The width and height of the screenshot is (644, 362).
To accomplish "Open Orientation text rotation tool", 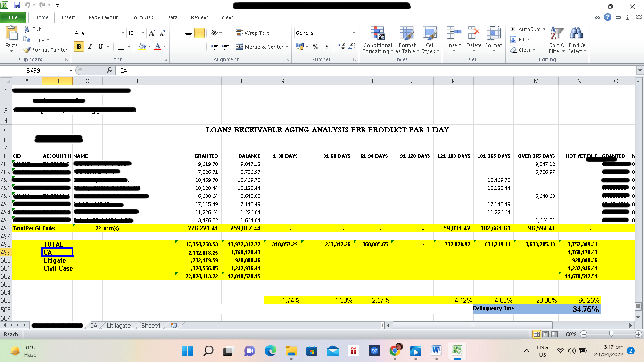I will click(215, 33).
